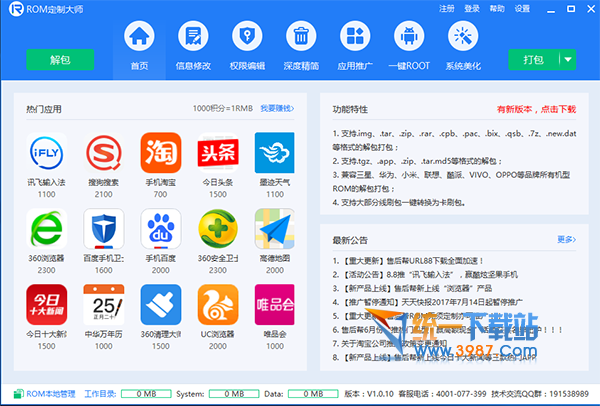
Task: Select the 百度手机卫士 shield icon
Action: coord(104,228)
